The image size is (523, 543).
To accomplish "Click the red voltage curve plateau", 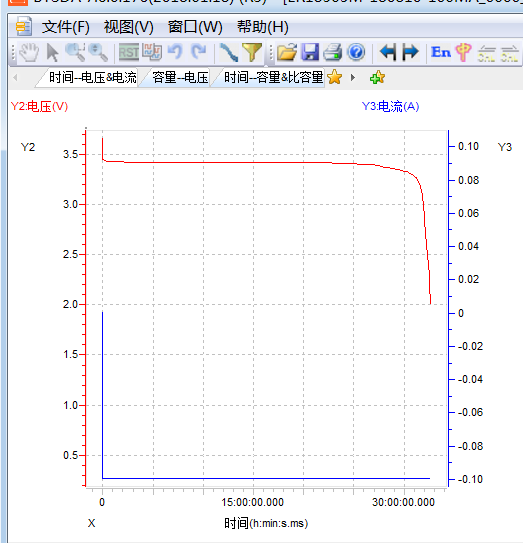I will point(229,162).
